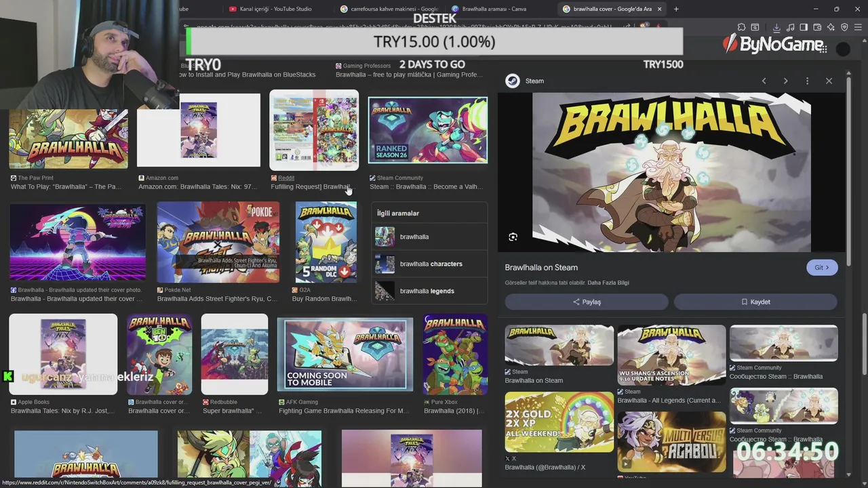
Task: Open the browser hamburger main menu
Action: pyautogui.click(x=858, y=27)
